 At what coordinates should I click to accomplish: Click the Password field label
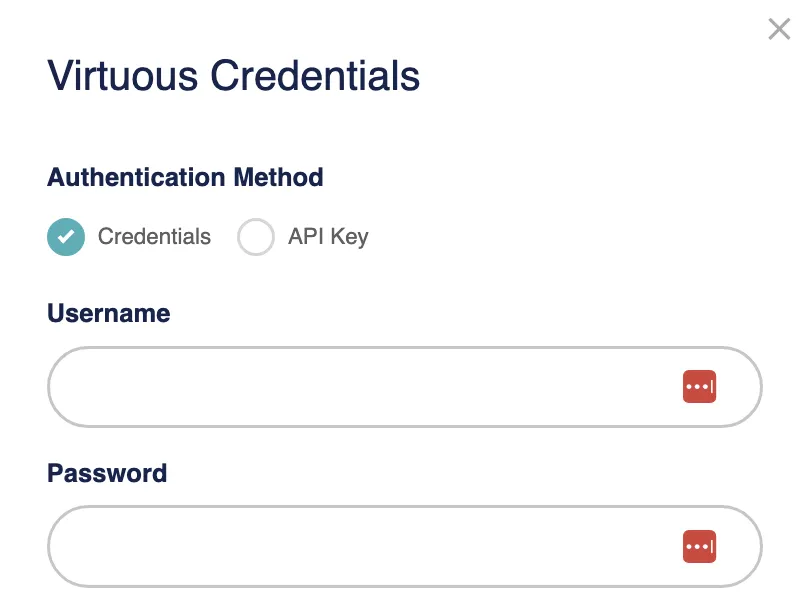pyautogui.click(x=107, y=473)
